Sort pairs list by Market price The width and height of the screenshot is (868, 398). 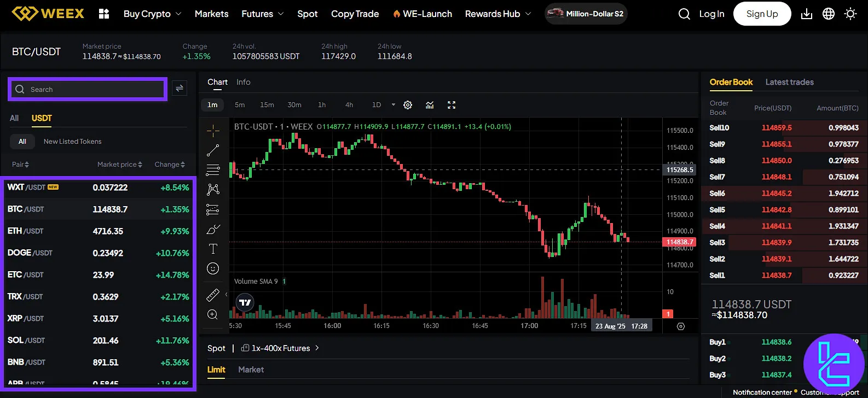click(120, 165)
